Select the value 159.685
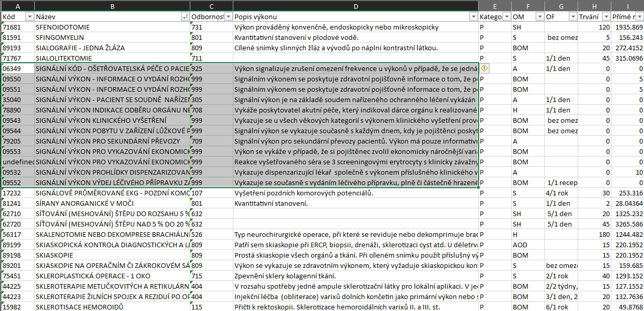644x311 pixels. tap(628, 265)
